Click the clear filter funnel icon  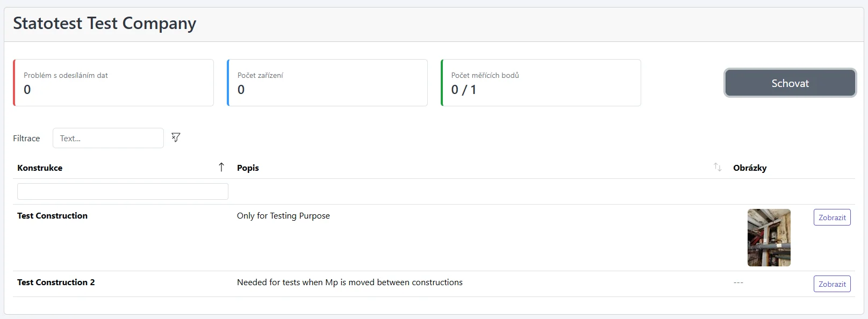(176, 137)
